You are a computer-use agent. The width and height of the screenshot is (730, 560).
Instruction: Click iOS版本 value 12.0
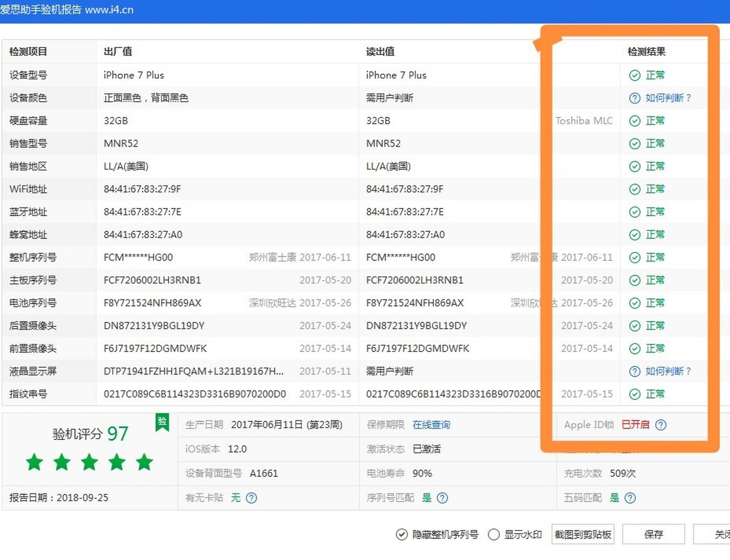pyautogui.click(x=237, y=449)
